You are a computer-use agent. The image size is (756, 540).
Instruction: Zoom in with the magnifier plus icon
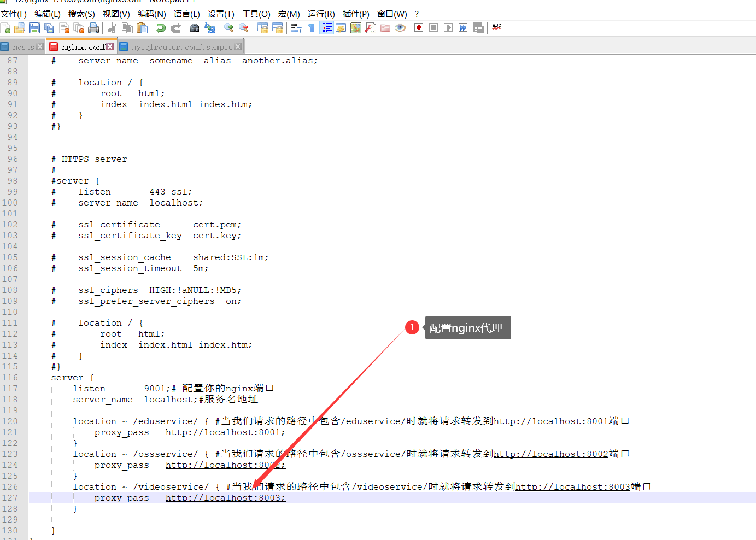click(x=228, y=28)
